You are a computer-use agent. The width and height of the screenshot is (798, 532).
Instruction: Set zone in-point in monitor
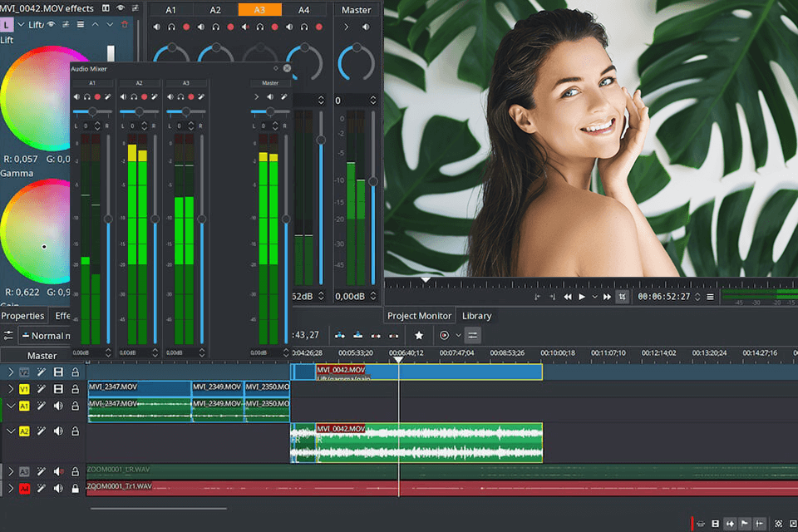[x=537, y=297]
